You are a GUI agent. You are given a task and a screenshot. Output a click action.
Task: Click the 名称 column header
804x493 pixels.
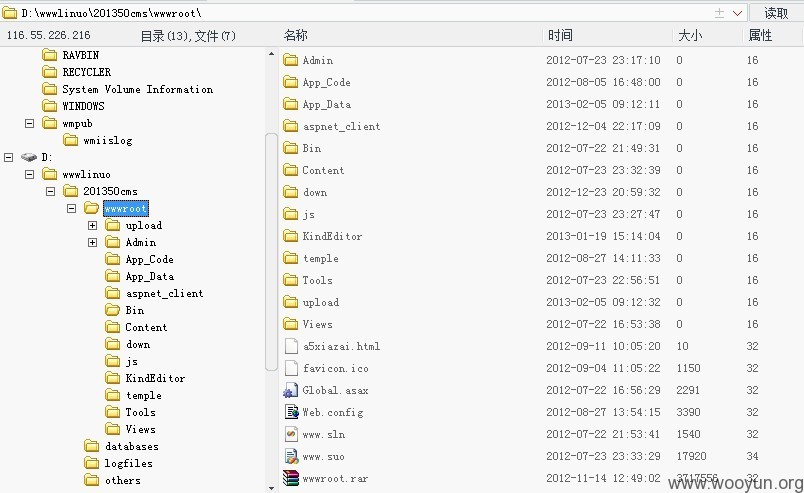click(295, 35)
